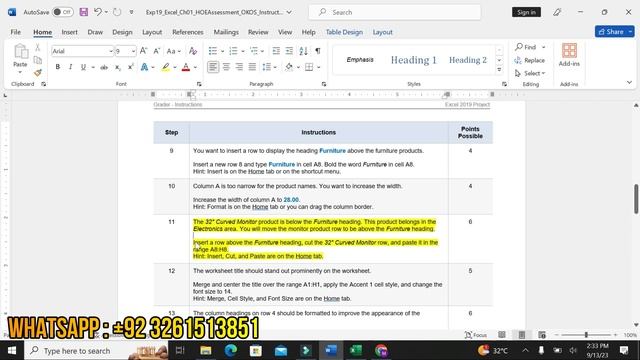
Task: Open the font size dropdown
Action: coord(133,51)
